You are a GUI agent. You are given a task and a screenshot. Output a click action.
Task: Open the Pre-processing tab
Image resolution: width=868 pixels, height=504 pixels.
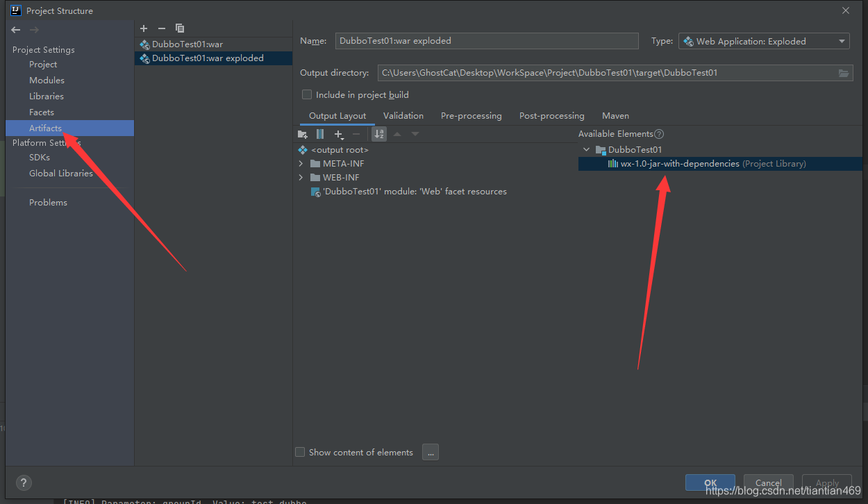click(471, 116)
